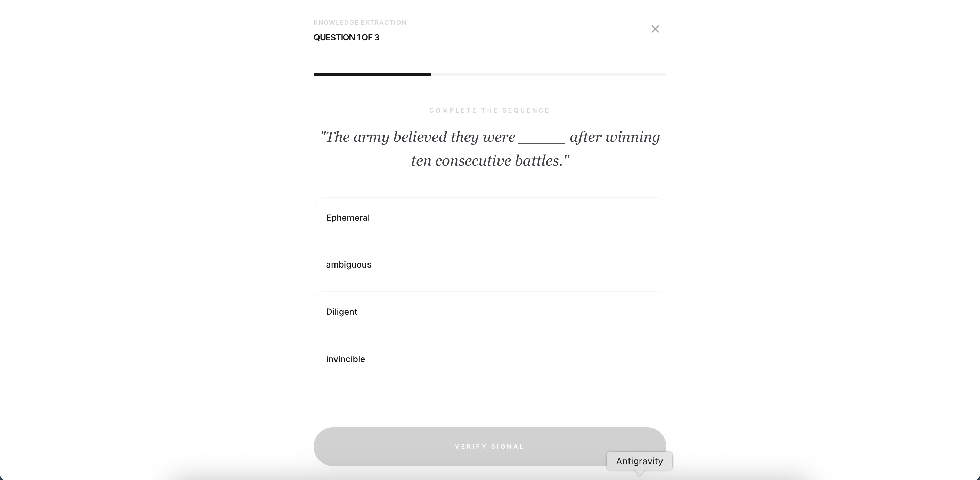Click the word "ten" in the quote
Image resolution: width=980 pixels, height=480 pixels.
click(x=420, y=161)
